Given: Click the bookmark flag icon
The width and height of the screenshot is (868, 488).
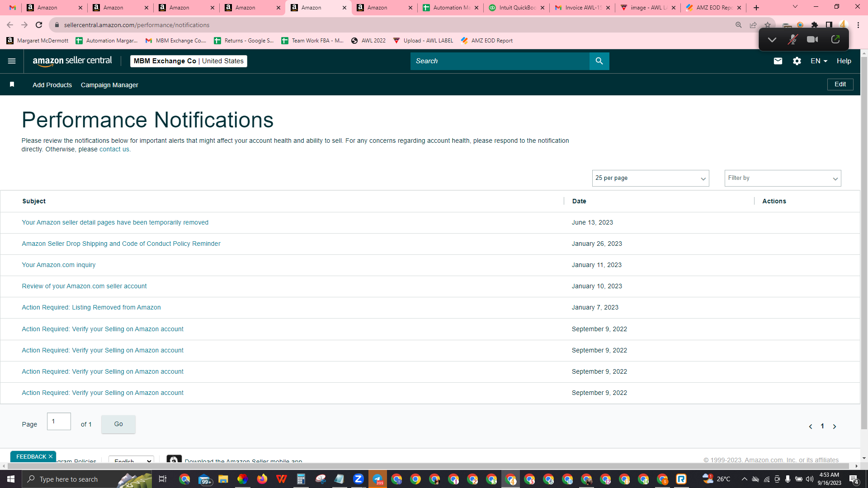Looking at the screenshot, I should 12,84.
